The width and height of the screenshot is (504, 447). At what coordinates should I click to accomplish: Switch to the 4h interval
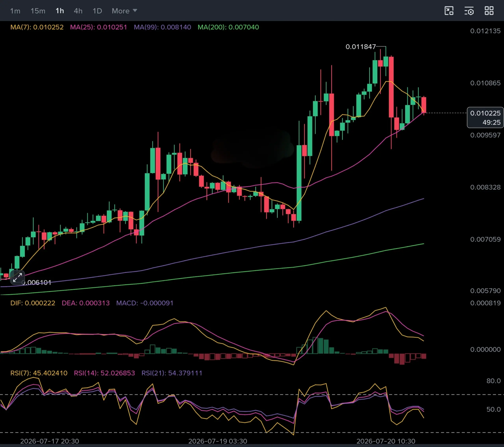[x=78, y=11]
